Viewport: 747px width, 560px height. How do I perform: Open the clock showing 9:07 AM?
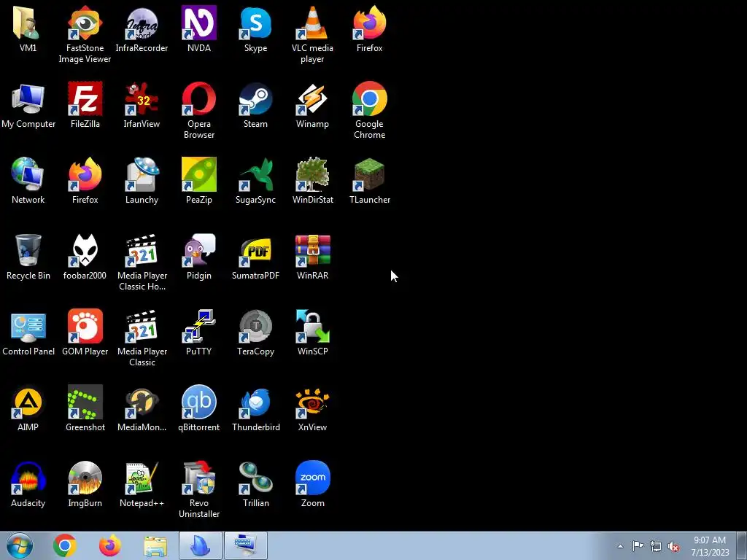710,546
